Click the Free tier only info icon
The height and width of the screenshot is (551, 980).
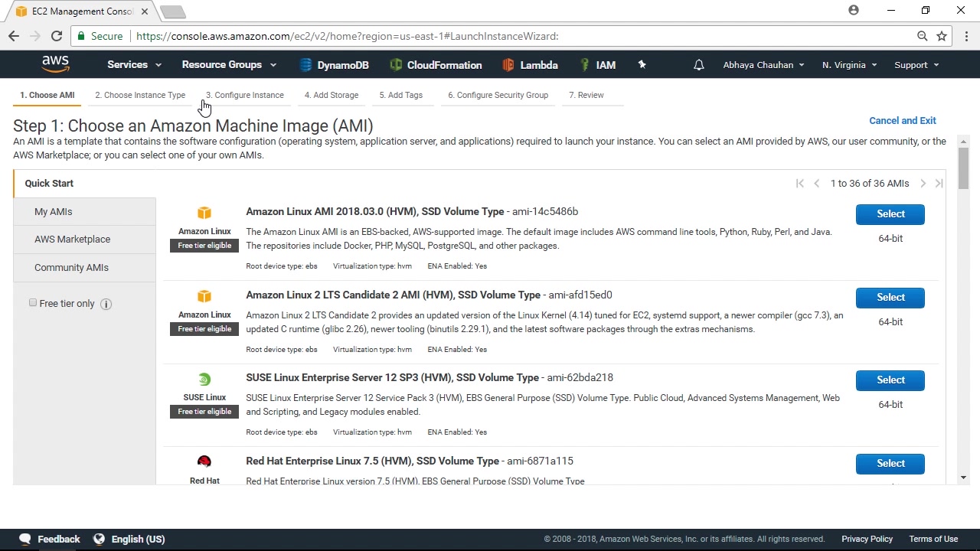point(106,304)
